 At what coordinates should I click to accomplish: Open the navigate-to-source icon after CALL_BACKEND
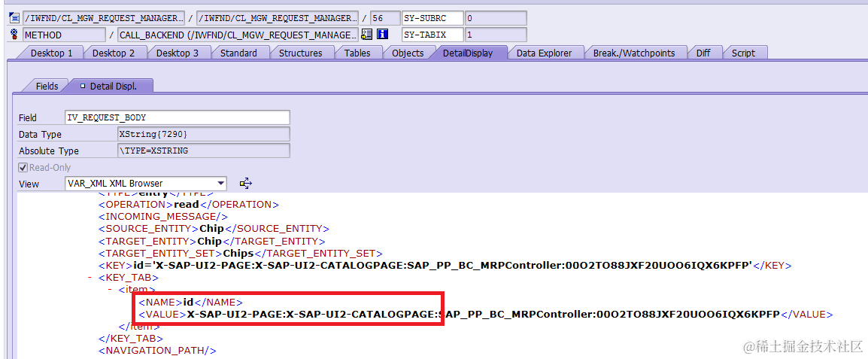[x=366, y=35]
